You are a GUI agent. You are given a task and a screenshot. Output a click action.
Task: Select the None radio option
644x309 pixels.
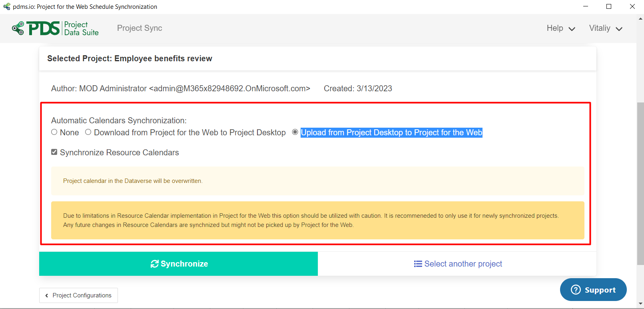point(54,132)
